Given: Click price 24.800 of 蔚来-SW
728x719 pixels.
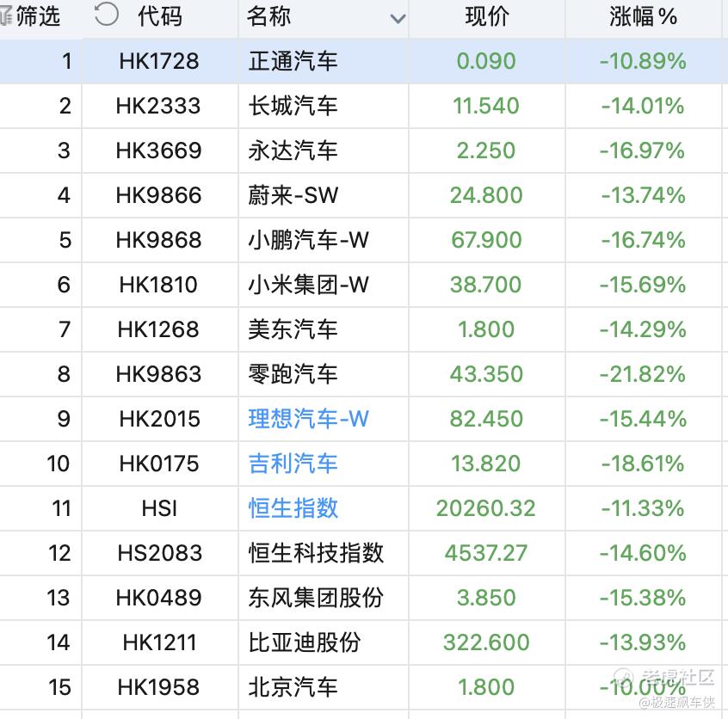Looking at the screenshot, I should [x=486, y=195].
